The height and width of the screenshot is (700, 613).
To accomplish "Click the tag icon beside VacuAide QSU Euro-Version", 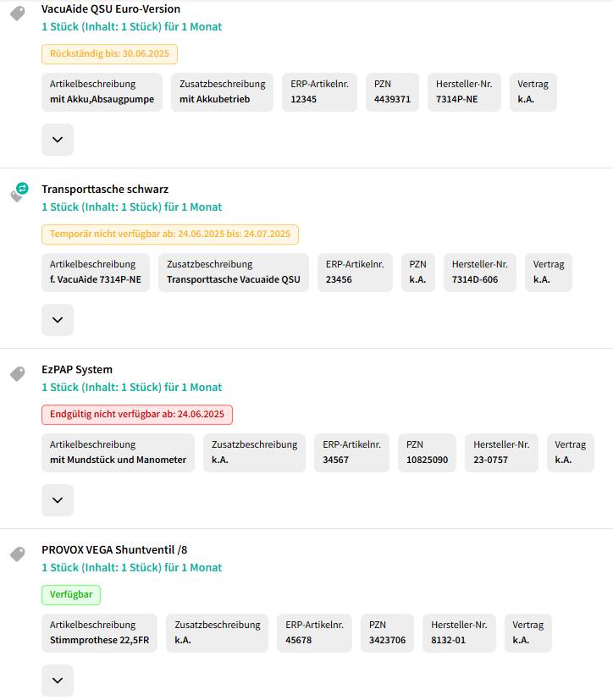I will [x=18, y=14].
